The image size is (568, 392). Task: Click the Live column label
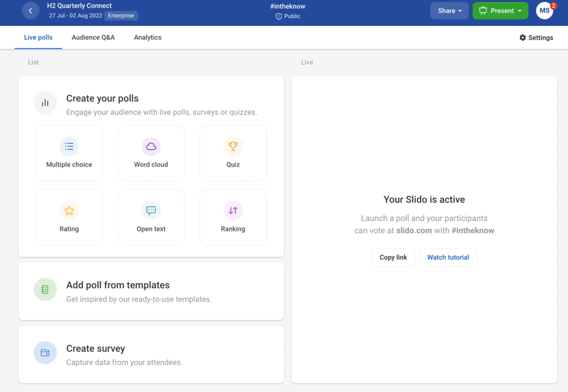[307, 62]
